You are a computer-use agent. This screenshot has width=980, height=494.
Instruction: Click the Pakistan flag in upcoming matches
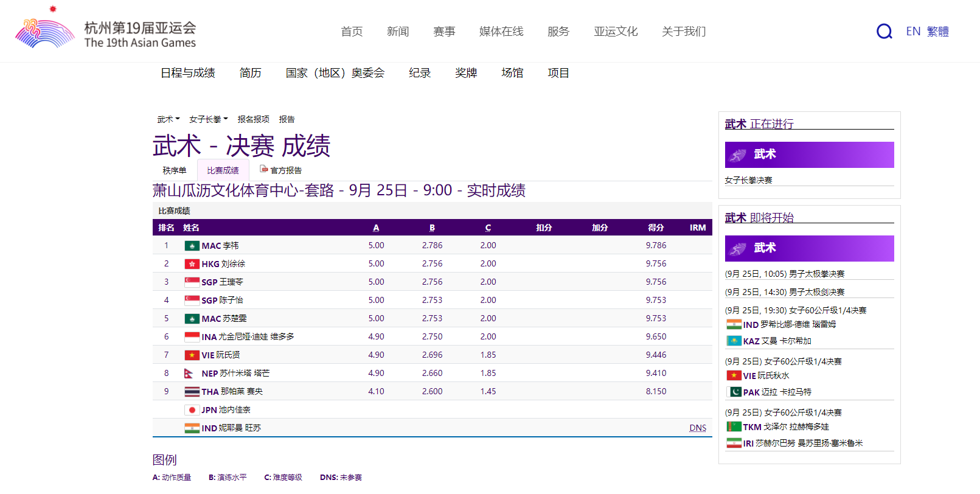(x=734, y=392)
